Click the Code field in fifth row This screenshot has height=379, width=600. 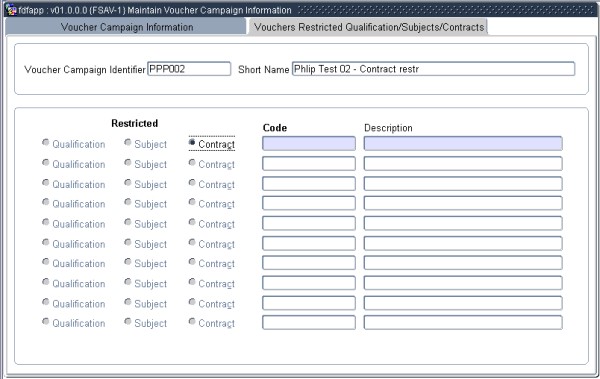coord(309,223)
